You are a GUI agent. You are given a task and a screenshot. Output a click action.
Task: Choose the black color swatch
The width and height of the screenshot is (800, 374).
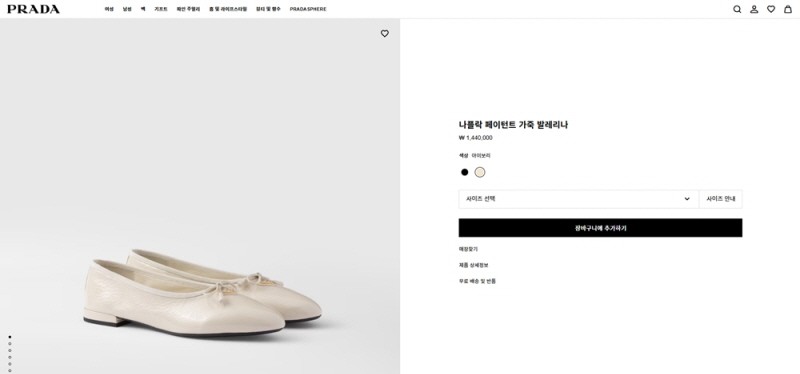[x=464, y=172]
